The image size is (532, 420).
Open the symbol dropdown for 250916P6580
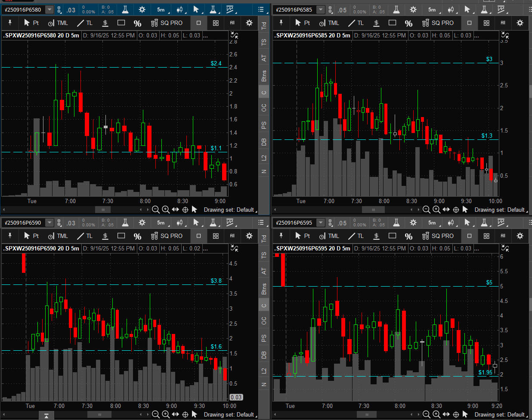49,9
